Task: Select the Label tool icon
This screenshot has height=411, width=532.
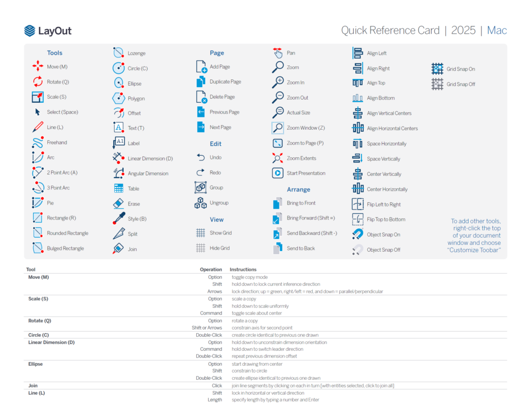Action: [118, 143]
